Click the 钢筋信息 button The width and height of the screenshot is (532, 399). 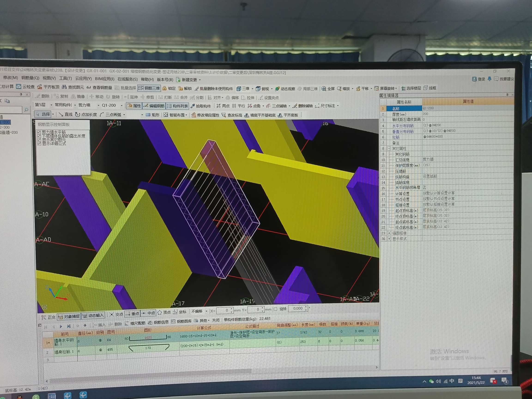158,322
